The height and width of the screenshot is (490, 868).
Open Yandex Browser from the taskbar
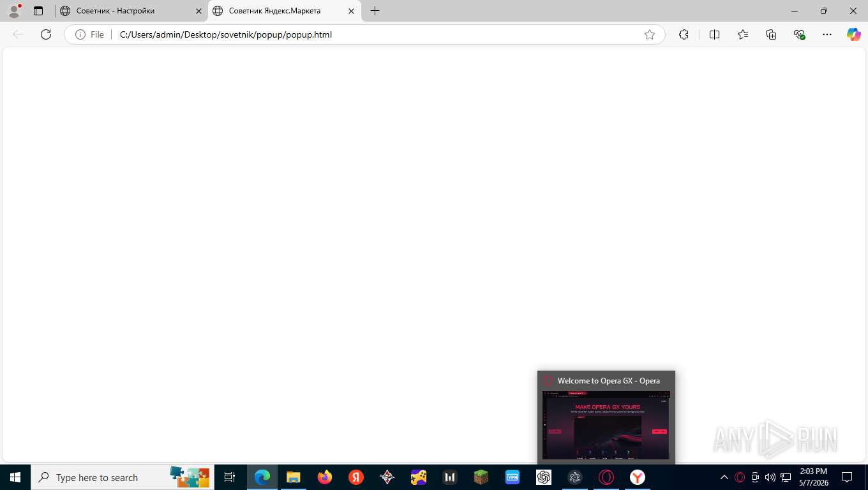coord(638,477)
